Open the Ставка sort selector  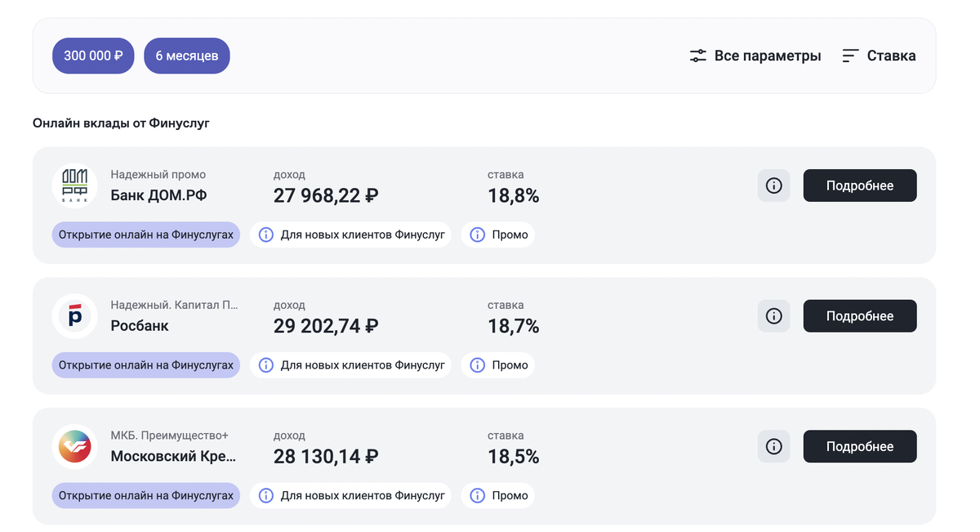coord(879,56)
